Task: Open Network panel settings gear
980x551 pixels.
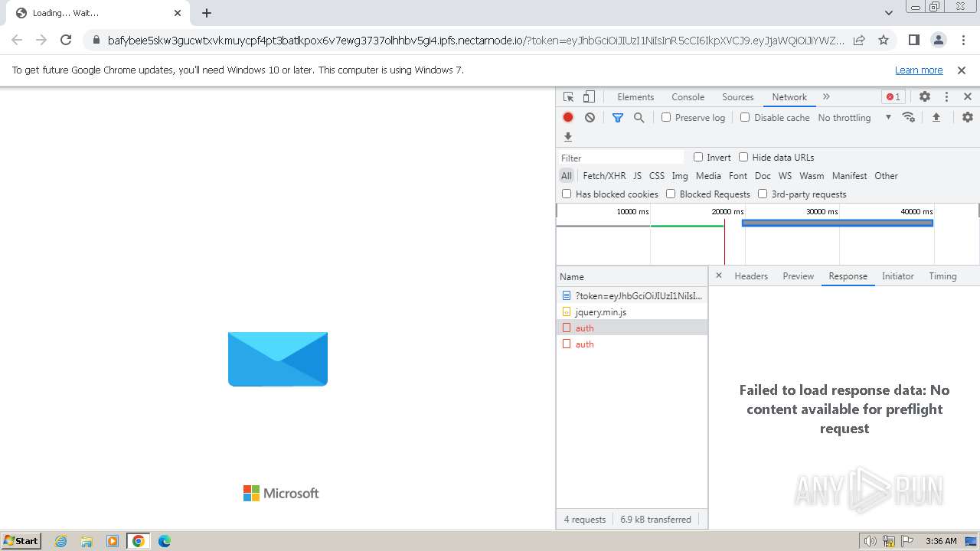Action: coord(968,117)
